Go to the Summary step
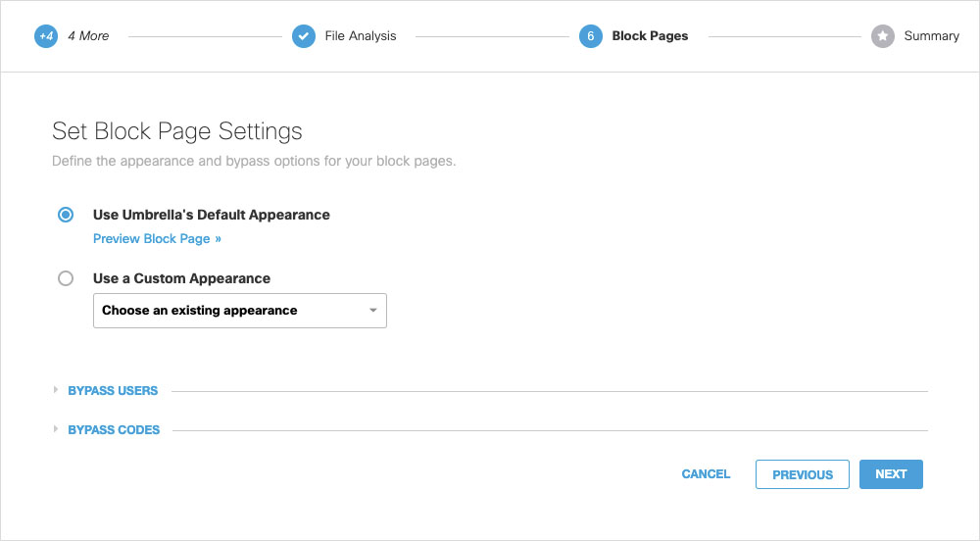980x541 pixels. [x=932, y=36]
